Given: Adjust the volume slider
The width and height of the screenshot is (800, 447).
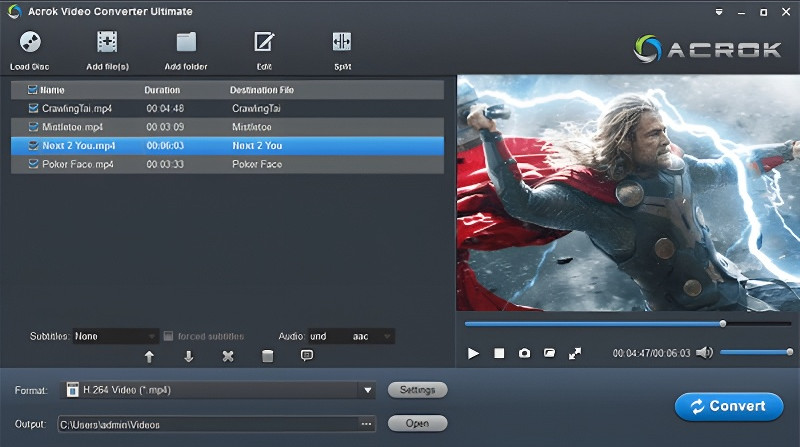Looking at the screenshot, I should click(x=756, y=352).
